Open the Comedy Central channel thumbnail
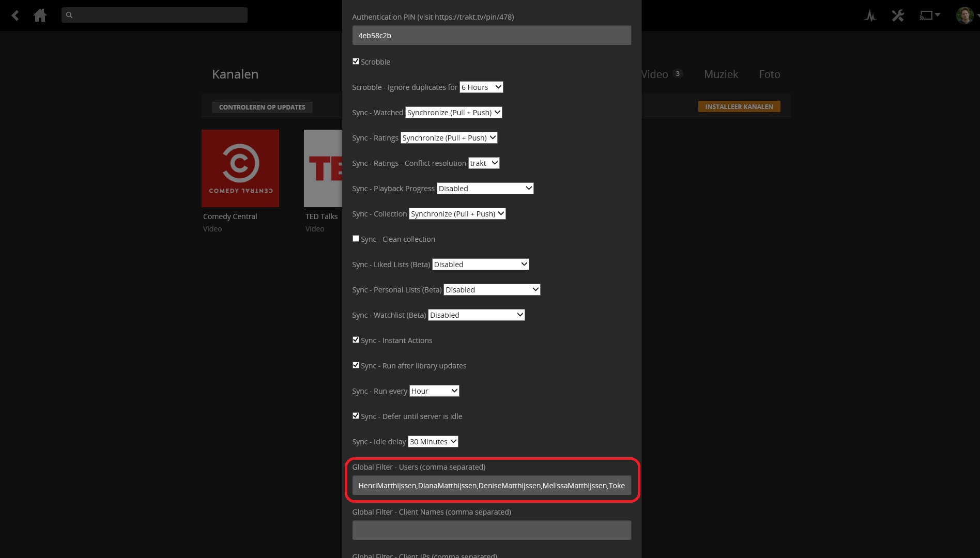 240,168
